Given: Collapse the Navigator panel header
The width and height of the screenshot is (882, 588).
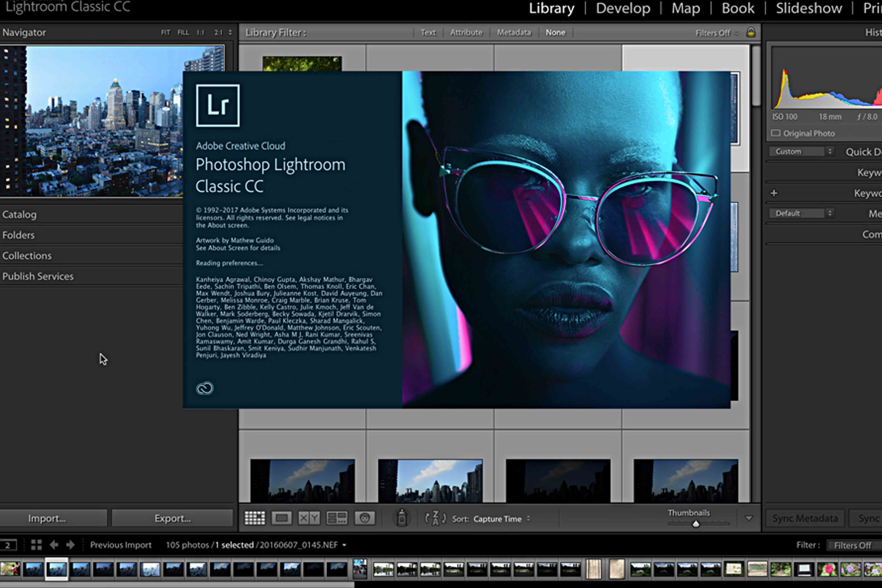Looking at the screenshot, I should (24, 33).
